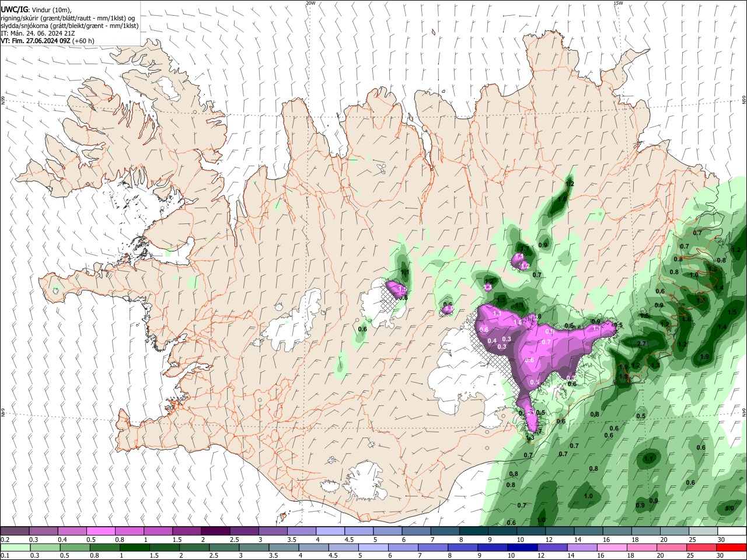Image resolution: width=747 pixels, height=560 pixels.
Task: Click the '2.7' precipitation value on the map
Action: 642,344
